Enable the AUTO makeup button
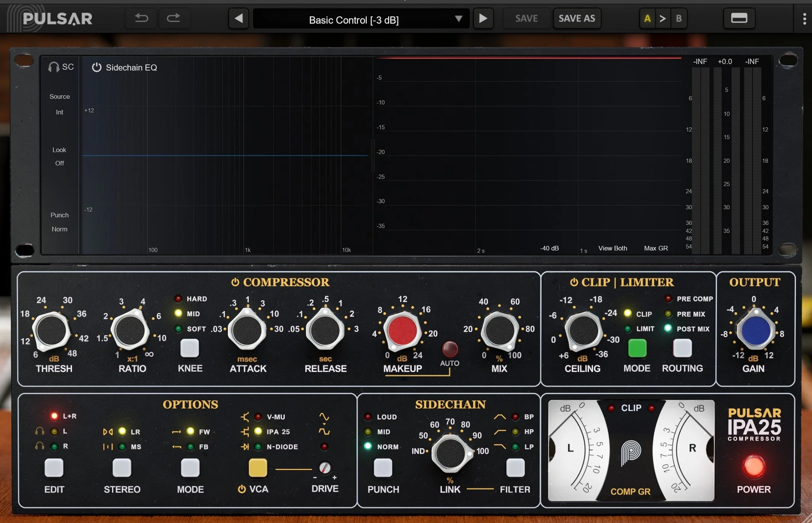The image size is (812, 523). 449,348
